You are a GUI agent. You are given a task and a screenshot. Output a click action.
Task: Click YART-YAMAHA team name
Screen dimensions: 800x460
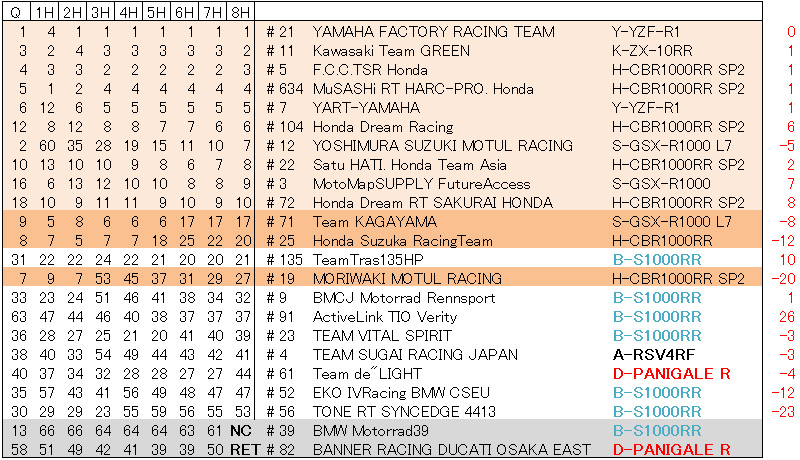pos(366,108)
